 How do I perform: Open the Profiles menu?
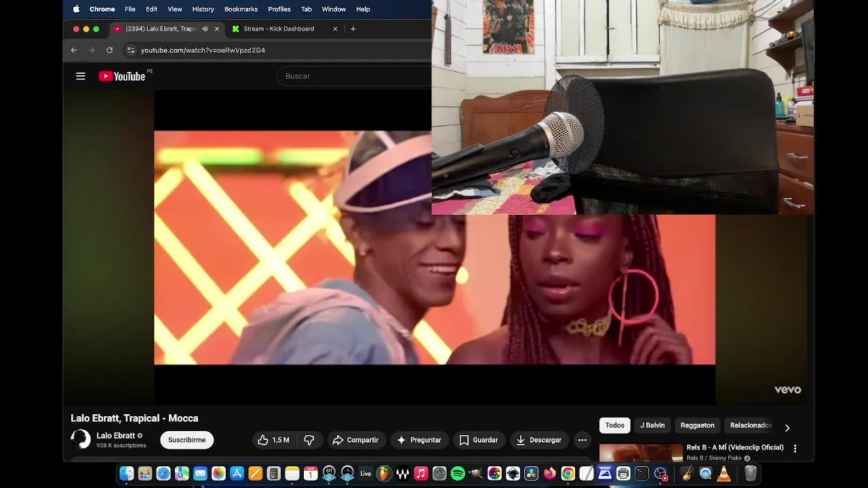point(279,9)
